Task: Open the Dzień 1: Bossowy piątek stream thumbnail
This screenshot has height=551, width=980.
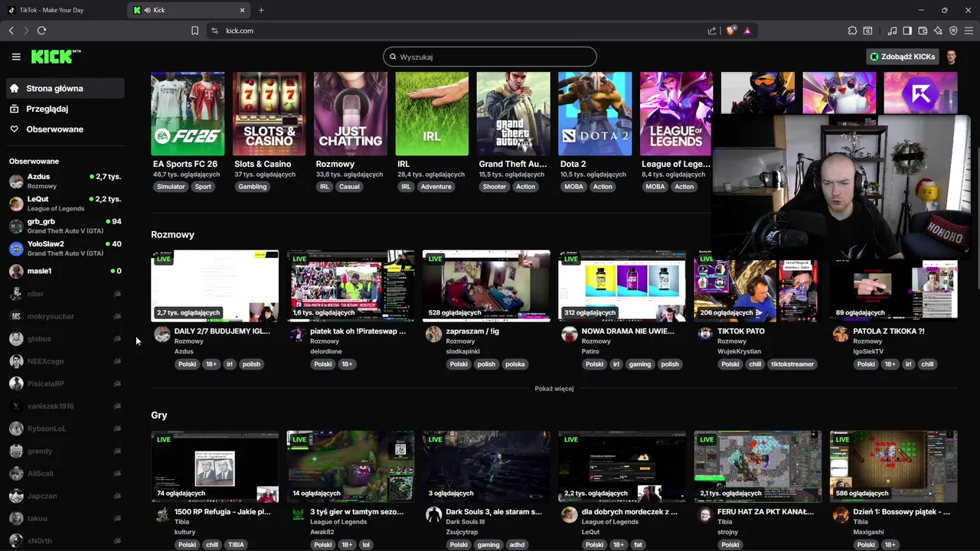Action: coord(893,466)
